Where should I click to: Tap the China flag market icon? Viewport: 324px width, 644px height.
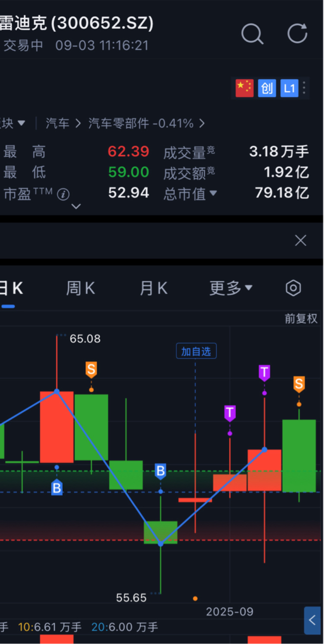[244, 88]
